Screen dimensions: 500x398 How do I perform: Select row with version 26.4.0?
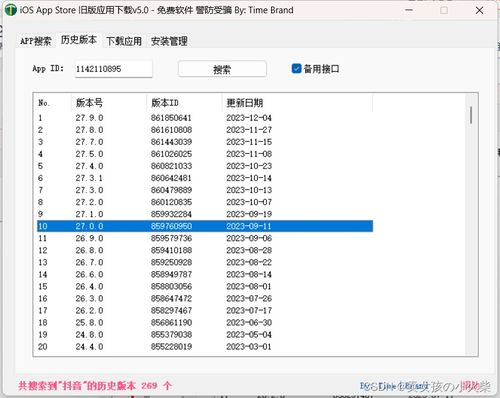tap(205, 286)
